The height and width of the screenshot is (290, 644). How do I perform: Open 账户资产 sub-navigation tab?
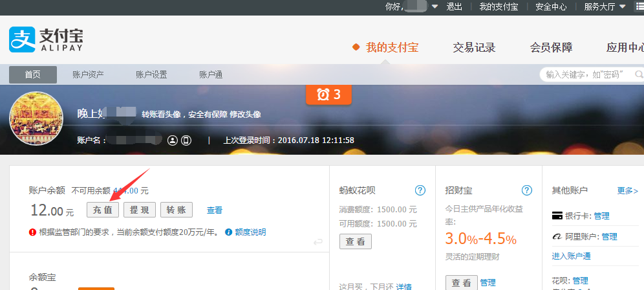[x=88, y=75]
